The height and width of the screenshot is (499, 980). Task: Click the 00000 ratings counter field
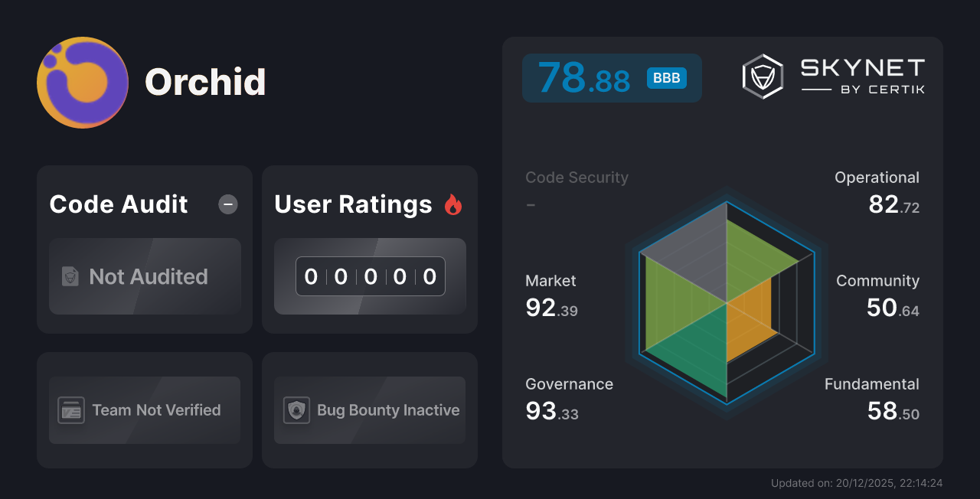[370, 276]
